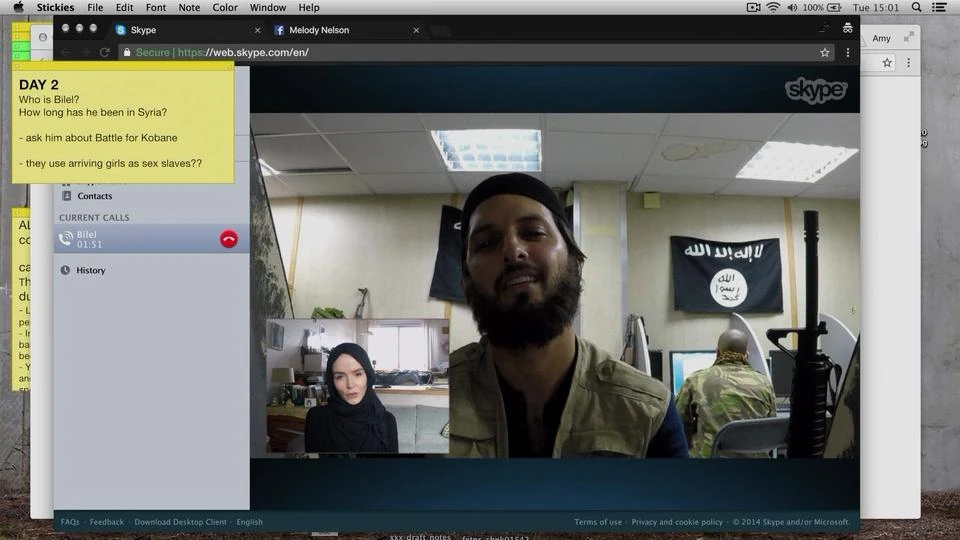Open the Note menu

point(189,7)
